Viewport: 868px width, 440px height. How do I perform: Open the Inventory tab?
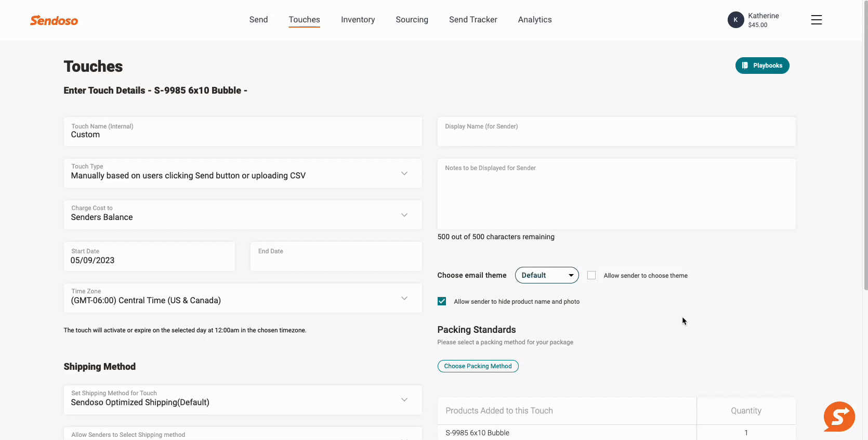click(x=358, y=20)
